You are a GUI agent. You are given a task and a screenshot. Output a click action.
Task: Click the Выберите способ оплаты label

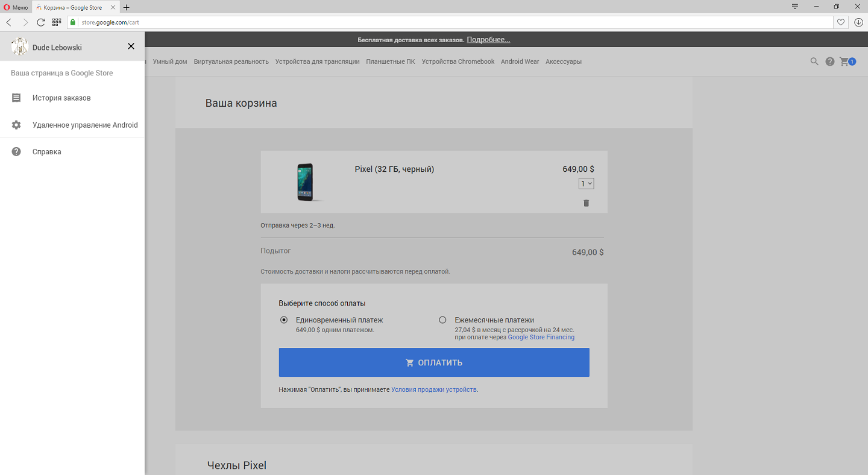(322, 303)
